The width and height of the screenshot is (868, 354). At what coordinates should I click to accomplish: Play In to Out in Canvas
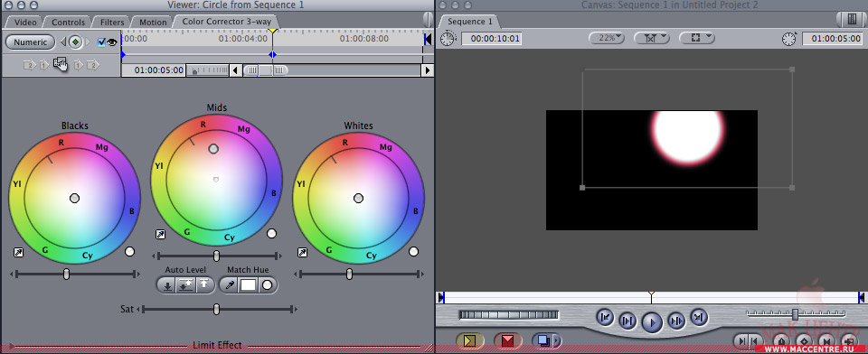coord(627,321)
